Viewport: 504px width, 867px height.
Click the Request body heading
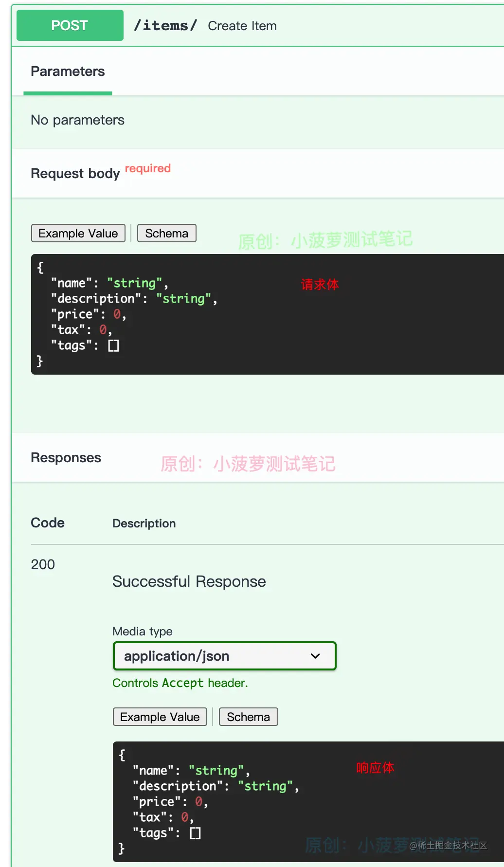pyautogui.click(x=75, y=173)
